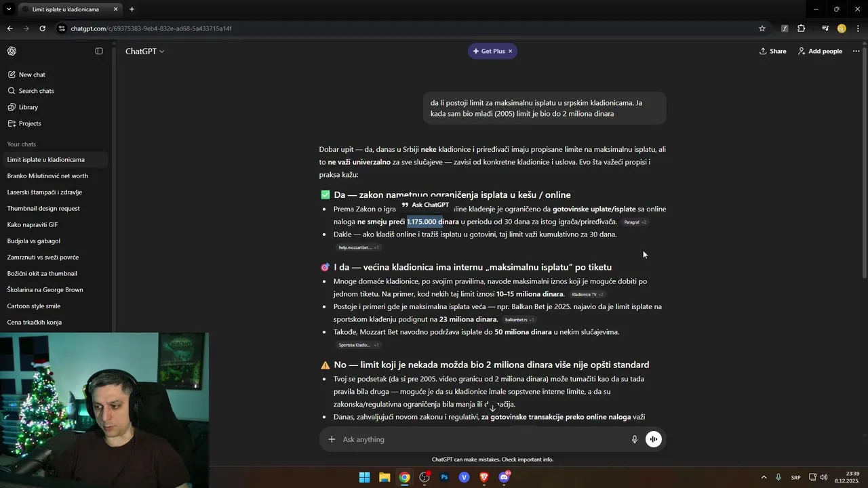Image resolution: width=868 pixels, height=488 pixels.
Task: Click the Ask ChatGPT popup on selected text
Action: [425, 205]
